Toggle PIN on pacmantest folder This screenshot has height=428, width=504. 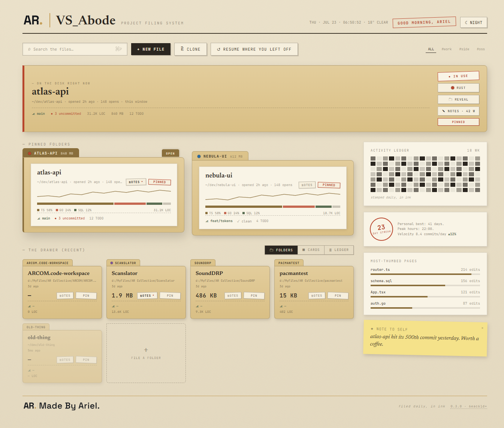click(338, 296)
